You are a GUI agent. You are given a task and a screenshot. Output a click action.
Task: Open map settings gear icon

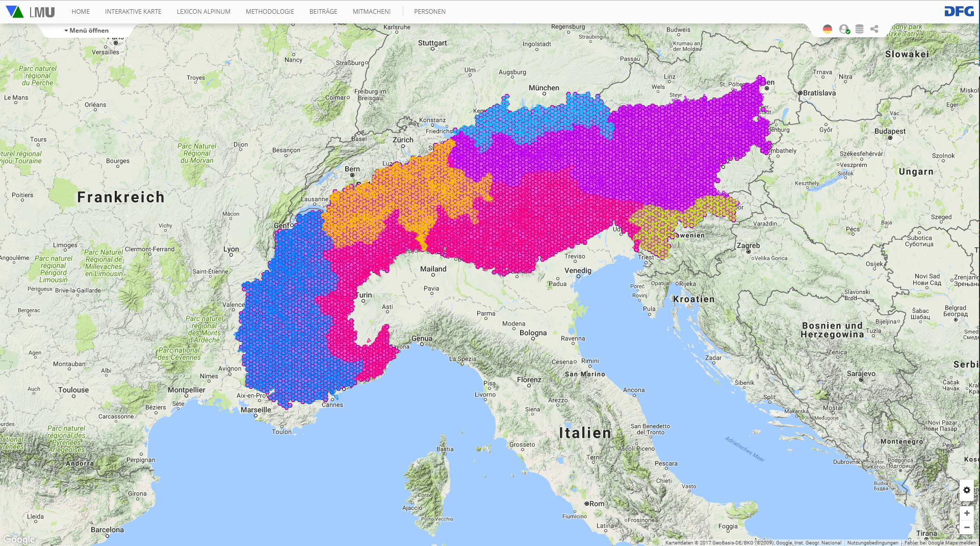pyautogui.click(x=966, y=490)
